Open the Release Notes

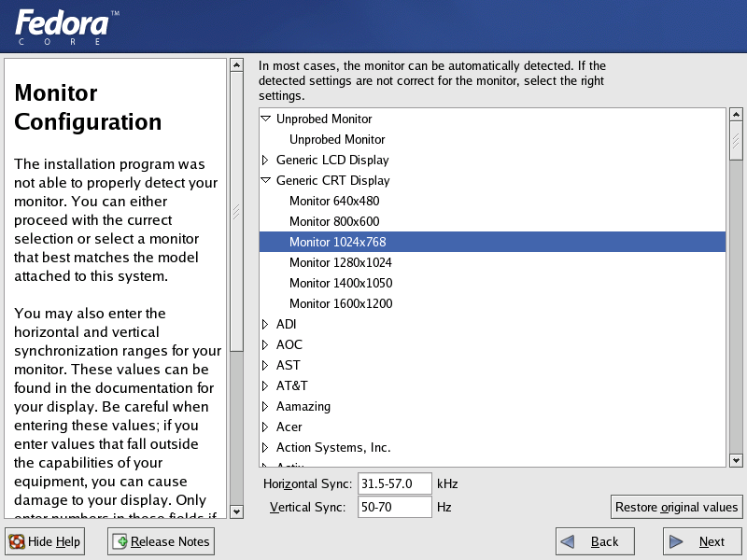[161, 541]
